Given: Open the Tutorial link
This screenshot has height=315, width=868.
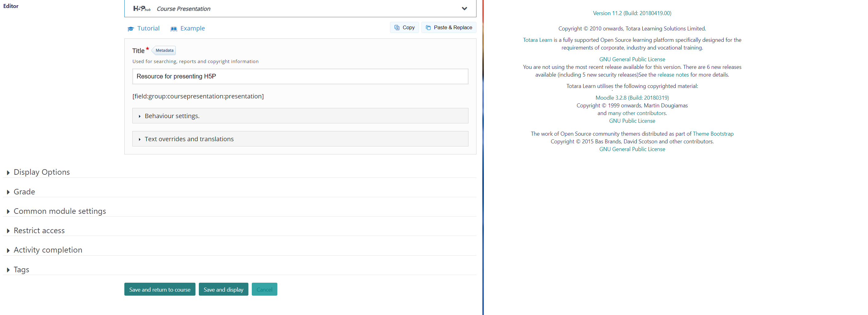Looking at the screenshot, I should point(148,28).
